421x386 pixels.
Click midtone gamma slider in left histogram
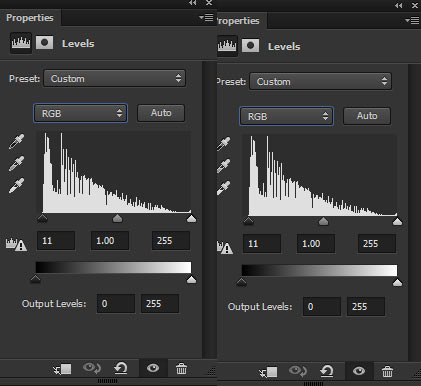coord(117,218)
